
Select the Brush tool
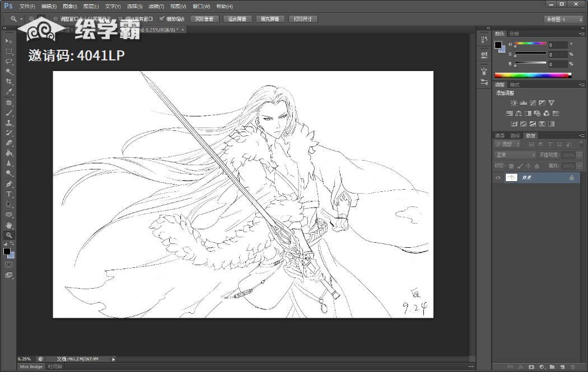9,113
